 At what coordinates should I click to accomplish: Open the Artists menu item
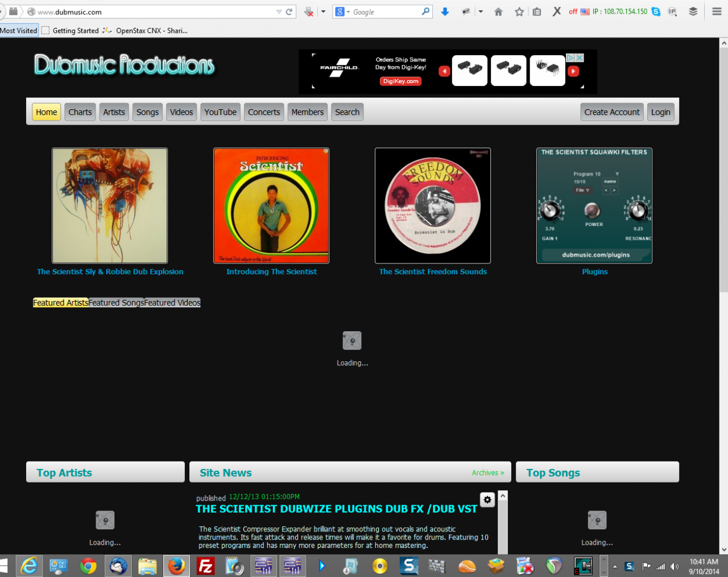click(x=114, y=112)
